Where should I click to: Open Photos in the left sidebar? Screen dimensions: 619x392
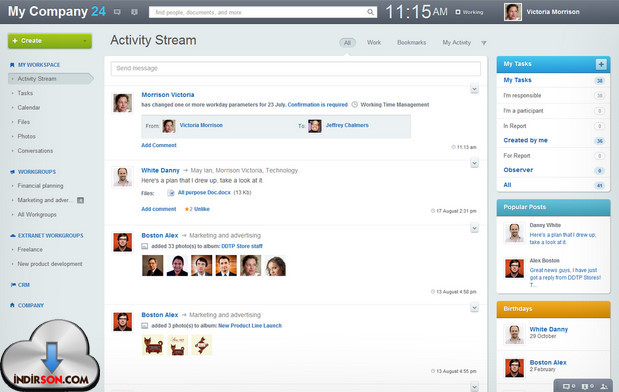point(26,136)
